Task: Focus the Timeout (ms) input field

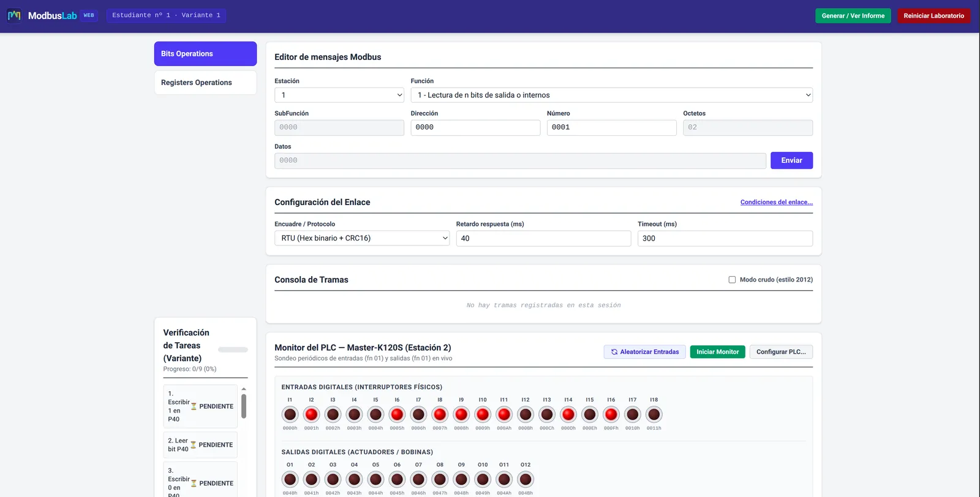Action: click(725, 239)
